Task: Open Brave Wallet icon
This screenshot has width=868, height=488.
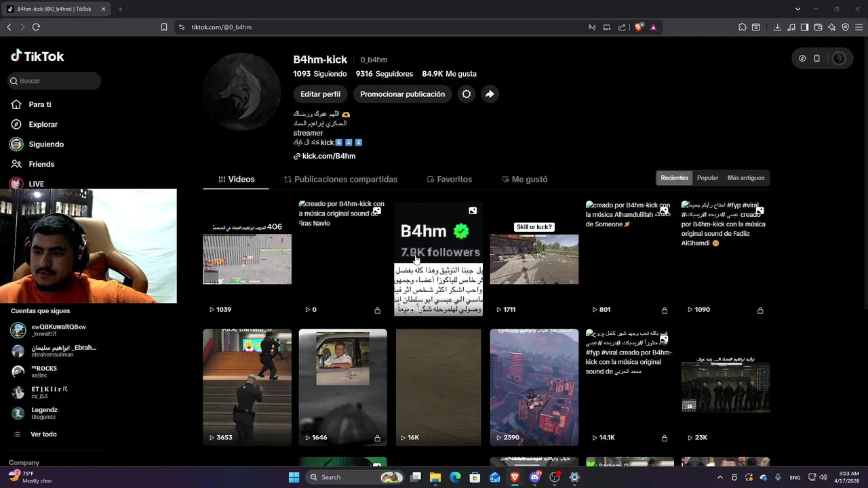Action: click(x=818, y=27)
